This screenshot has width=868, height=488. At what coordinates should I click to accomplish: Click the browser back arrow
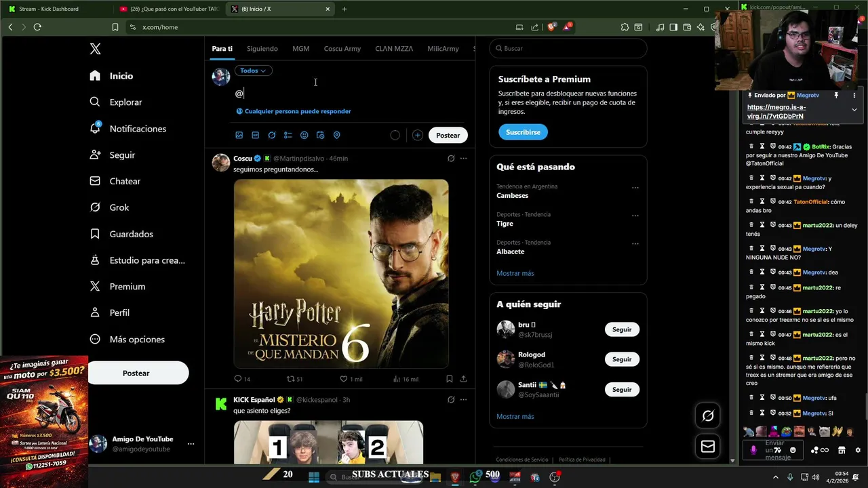point(10,27)
